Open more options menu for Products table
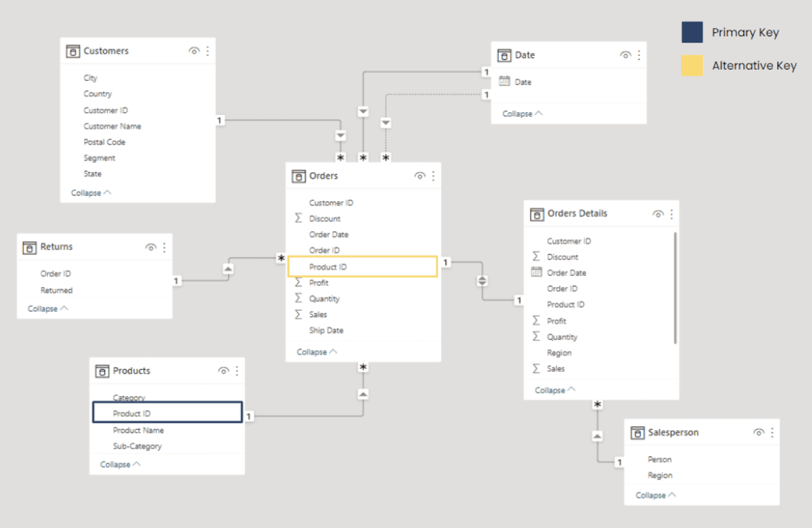Viewport: 812px width, 528px height. 237,371
